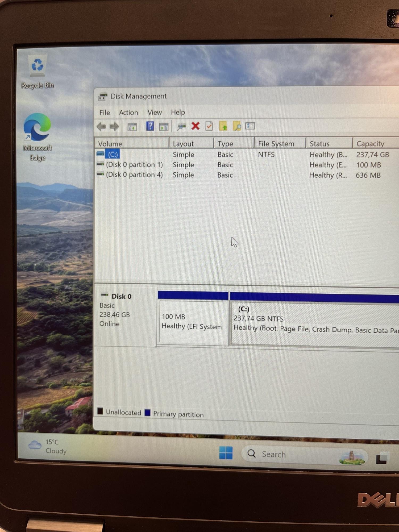The height and width of the screenshot is (532, 399).
Task: Click the red X Delete toolbar icon
Action: coord(196,126)
